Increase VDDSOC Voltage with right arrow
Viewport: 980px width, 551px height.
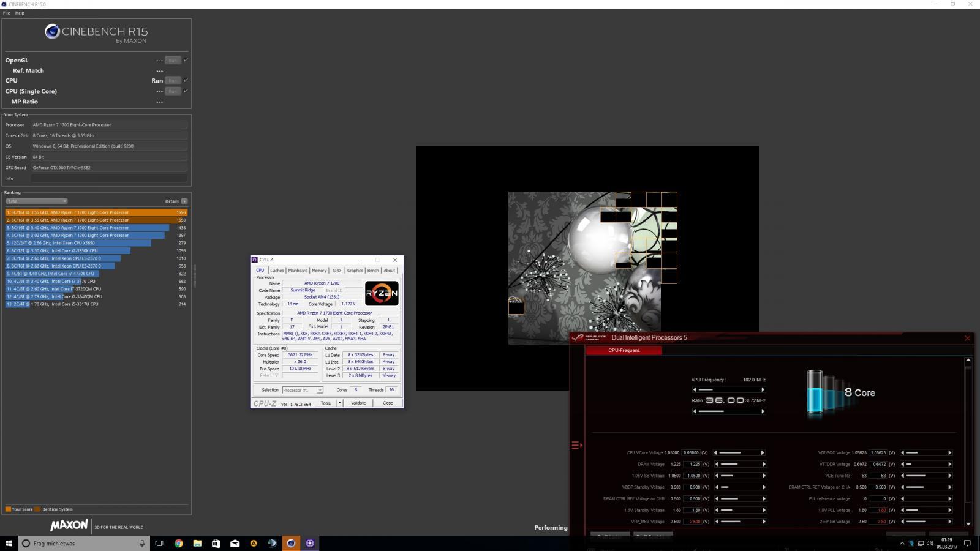click(949, 452)
